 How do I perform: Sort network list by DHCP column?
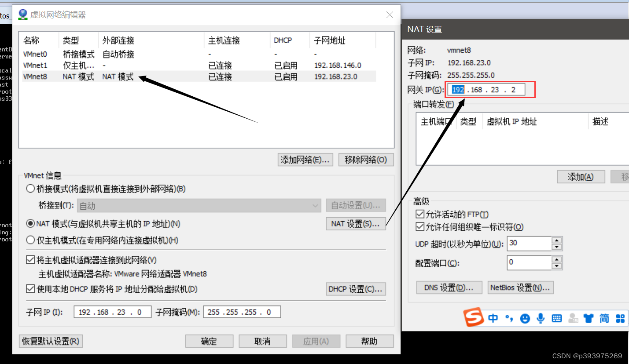pyautogui.click(x=290, y=40)
